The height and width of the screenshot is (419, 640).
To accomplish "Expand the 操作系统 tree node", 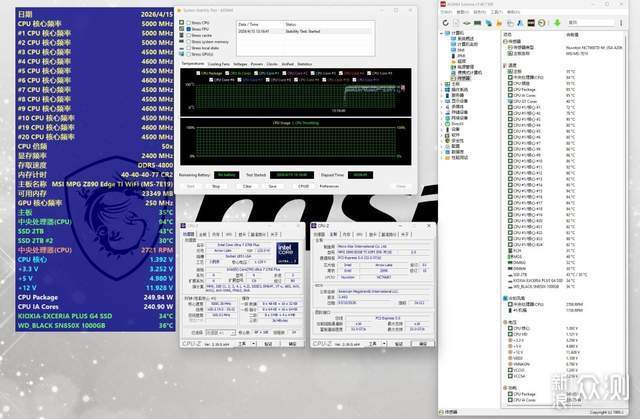I will [442, 90].
